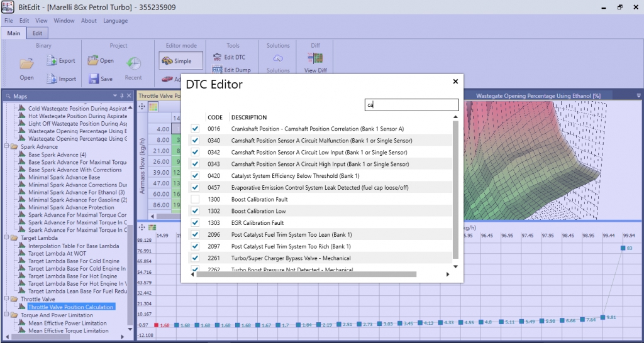Switch to Wastegate Opening Percentage Using Ethanol tab
This screenshot has height=343, width=644.
538,95
